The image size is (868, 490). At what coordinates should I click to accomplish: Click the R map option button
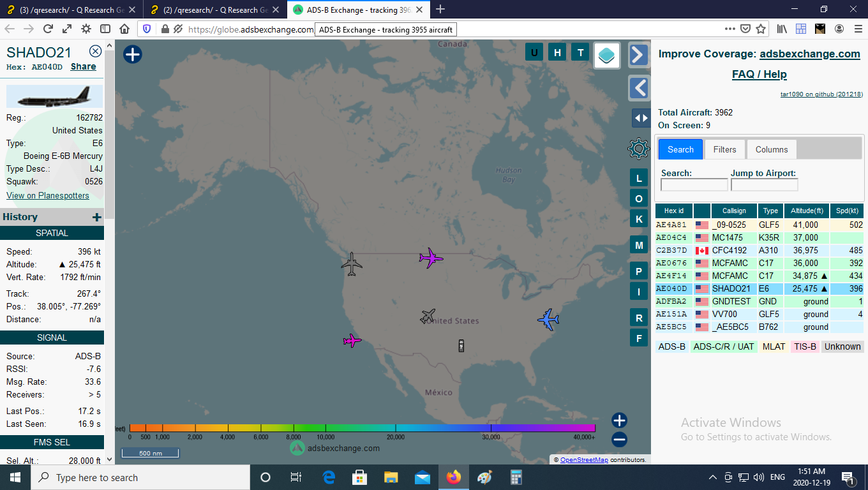click(x=639, y=318)
